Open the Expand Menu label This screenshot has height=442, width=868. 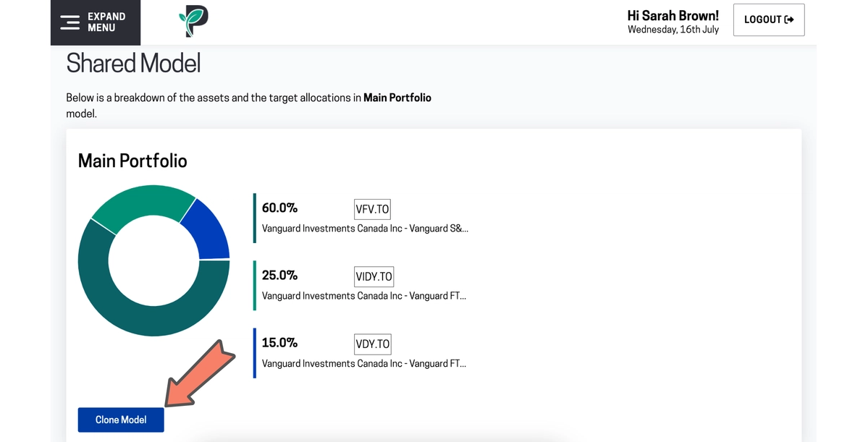click(x=106, y=22)
